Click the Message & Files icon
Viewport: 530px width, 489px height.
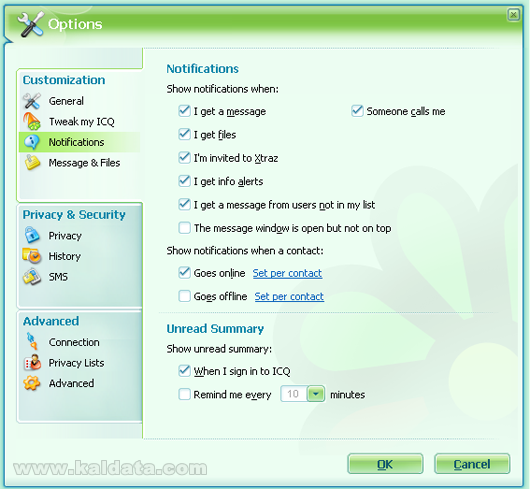click(x=32, y=163)
